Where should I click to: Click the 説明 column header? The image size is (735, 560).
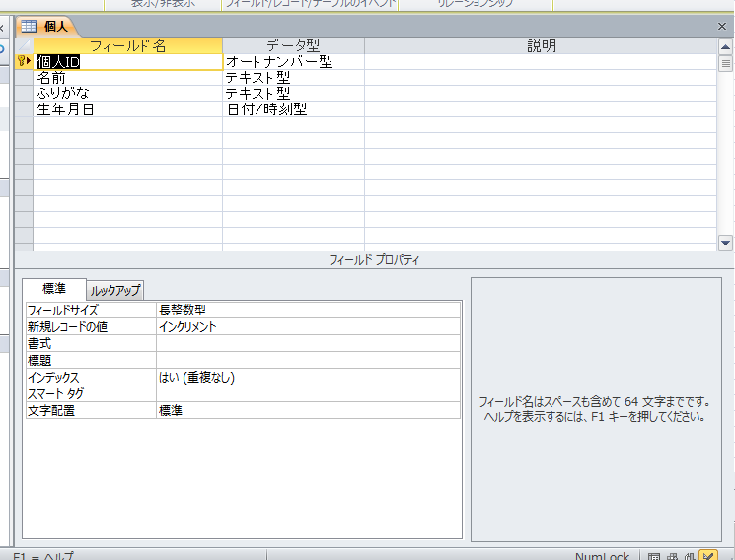(x=541, y=46)
